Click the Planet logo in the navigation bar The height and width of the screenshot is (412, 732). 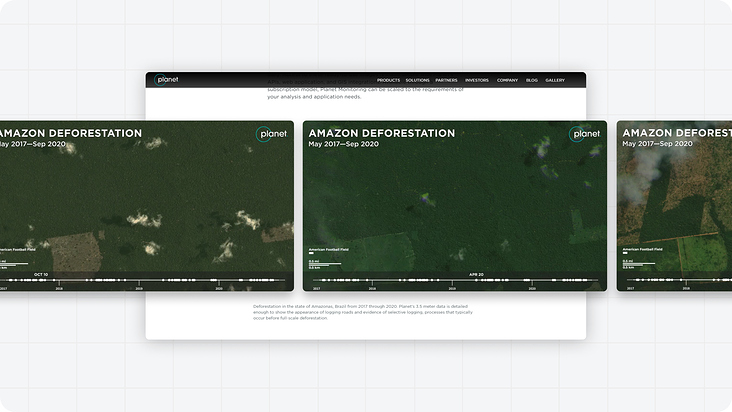166,80
